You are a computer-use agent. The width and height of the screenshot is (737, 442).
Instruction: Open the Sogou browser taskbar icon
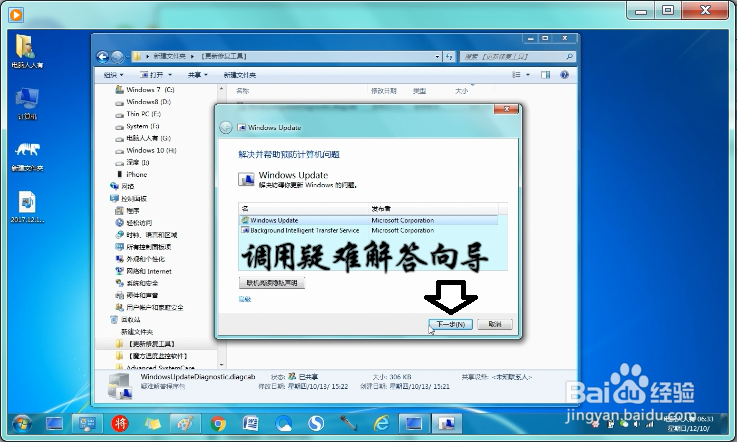[x=316, y=424]
